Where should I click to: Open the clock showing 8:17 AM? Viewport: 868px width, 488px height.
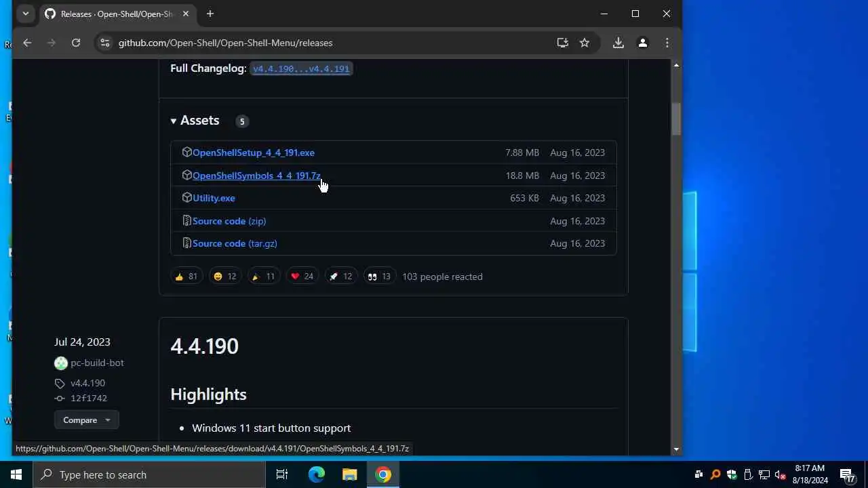tap(810, 474)
